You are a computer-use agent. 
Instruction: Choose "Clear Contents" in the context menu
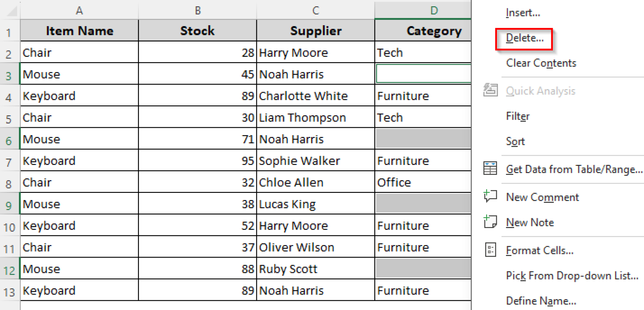tap(541, 63)
